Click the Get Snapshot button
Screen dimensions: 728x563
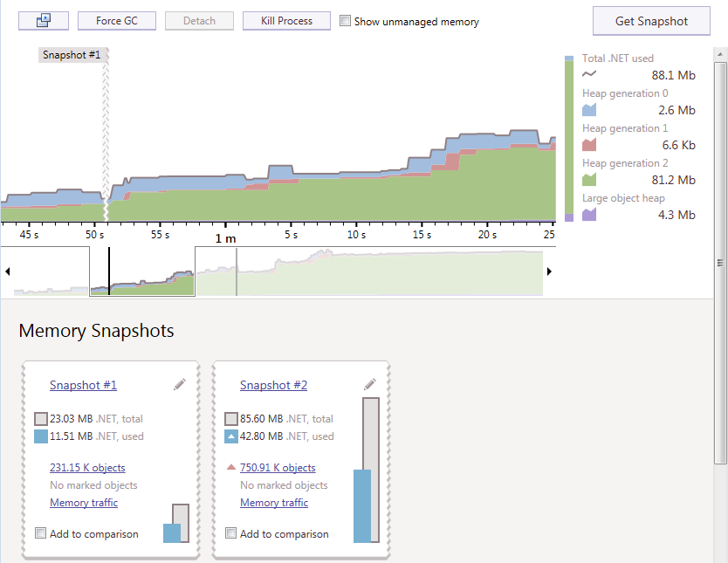tap(651, 21)
